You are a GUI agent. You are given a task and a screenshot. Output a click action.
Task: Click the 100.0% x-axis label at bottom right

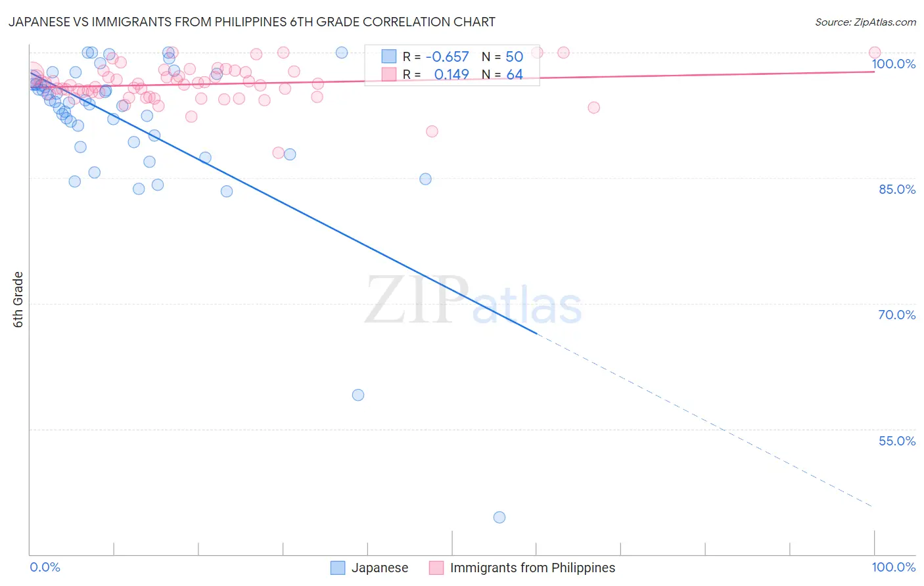point(894,567)
